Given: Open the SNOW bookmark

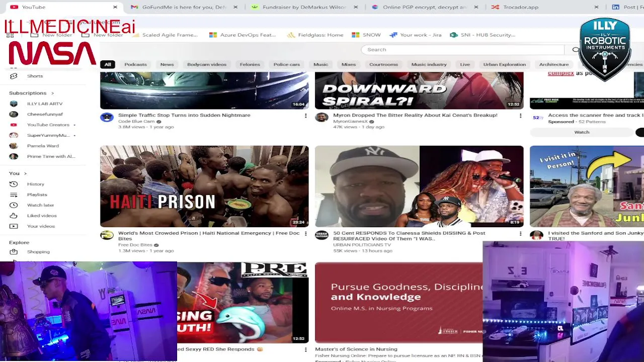Looking at the screenshot, I should (x=366, y=35).
